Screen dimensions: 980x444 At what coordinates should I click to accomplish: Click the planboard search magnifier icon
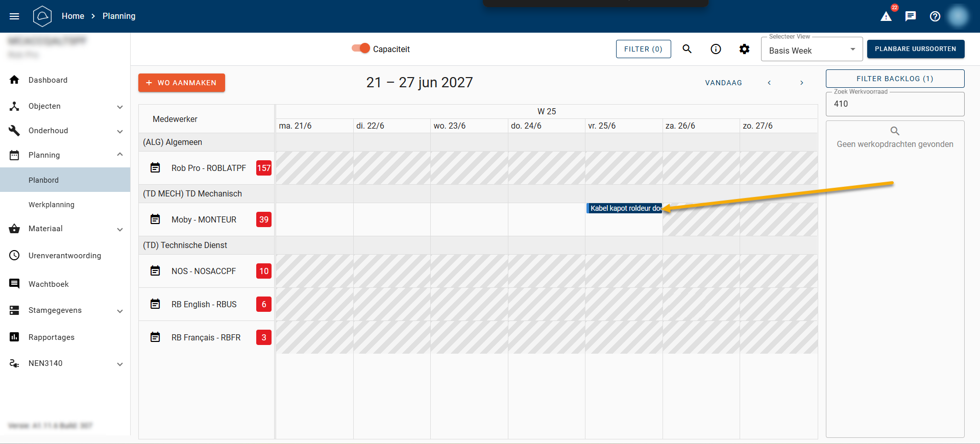tap(687, 49)
